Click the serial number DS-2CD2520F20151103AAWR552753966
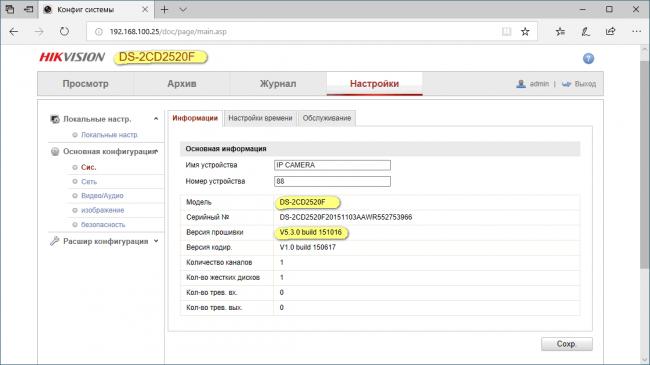The image size is (650, 365). click(346, 217)
